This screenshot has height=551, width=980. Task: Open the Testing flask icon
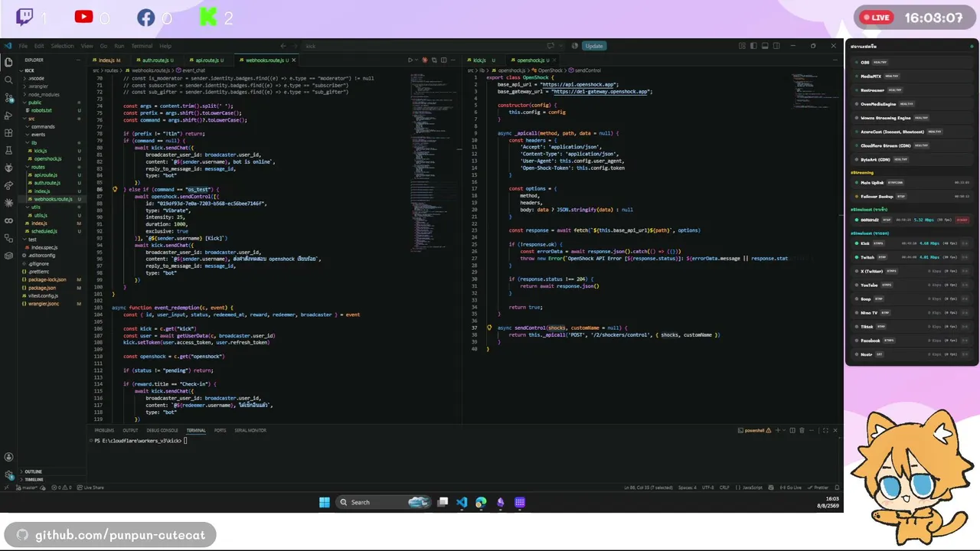[x=8, y=151]
